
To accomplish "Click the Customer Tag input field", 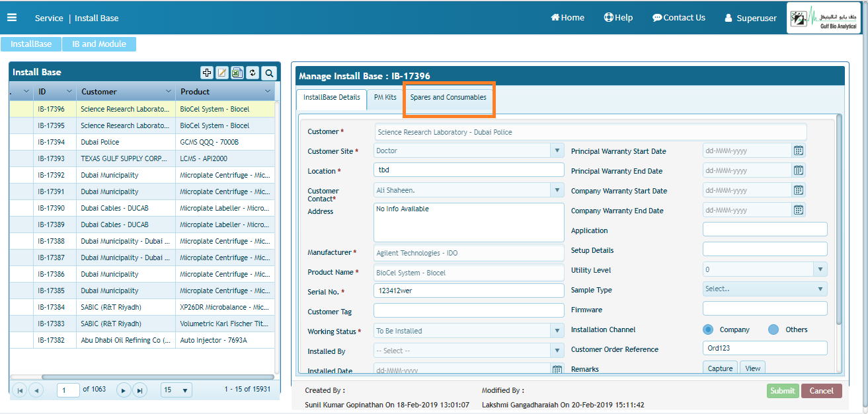I will [469, 310].
